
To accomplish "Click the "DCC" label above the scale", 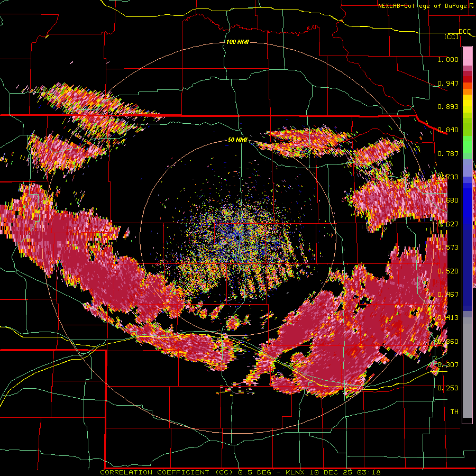I will pyautogui.click(x=464, y=32).
